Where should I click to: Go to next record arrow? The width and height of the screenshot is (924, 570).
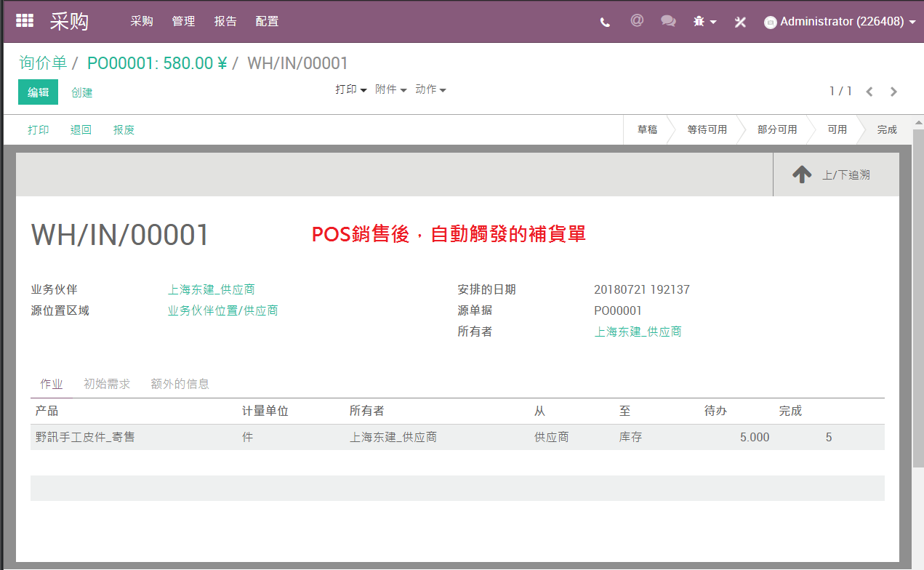pos(894,92)
